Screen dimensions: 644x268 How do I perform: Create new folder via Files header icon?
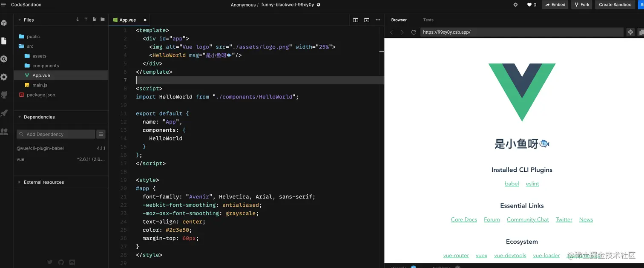point(103,20)
